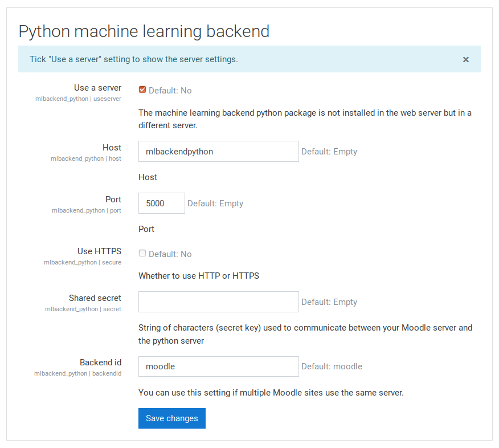The height and width of the screenshot is (448, 499).
Task: Click "Default: No" text beside Use a server
Action: click(170, 91)
